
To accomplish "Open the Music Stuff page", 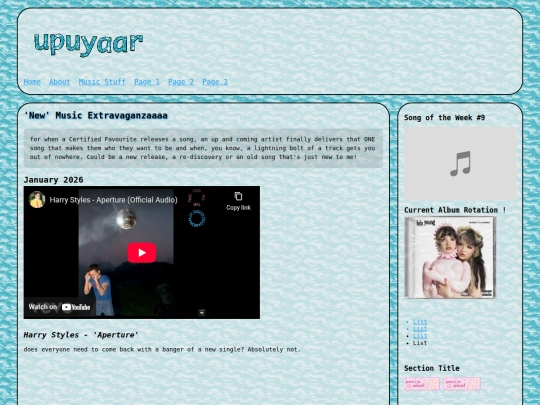I will (102, 82).
